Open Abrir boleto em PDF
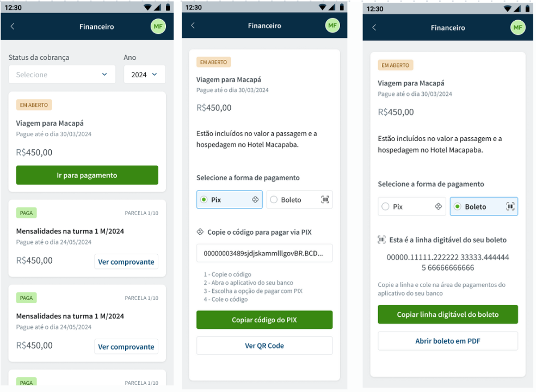This screenshot has width=536, height=392. pos(448,341)
